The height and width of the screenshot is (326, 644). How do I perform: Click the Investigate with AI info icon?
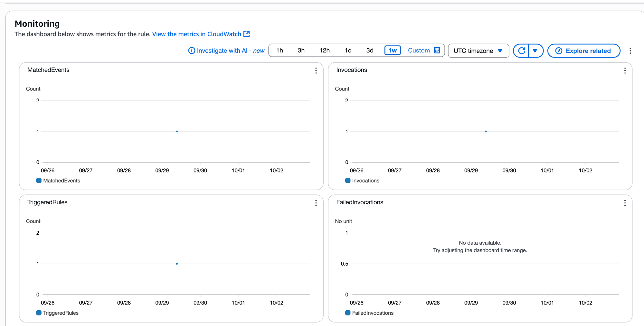192,51
